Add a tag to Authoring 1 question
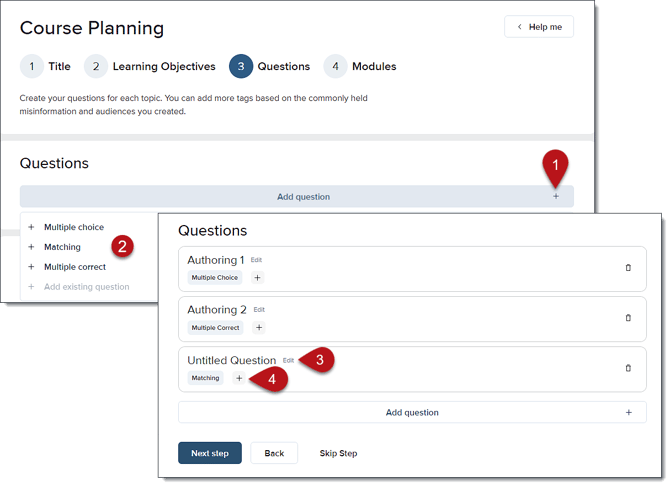 point(257,277)
